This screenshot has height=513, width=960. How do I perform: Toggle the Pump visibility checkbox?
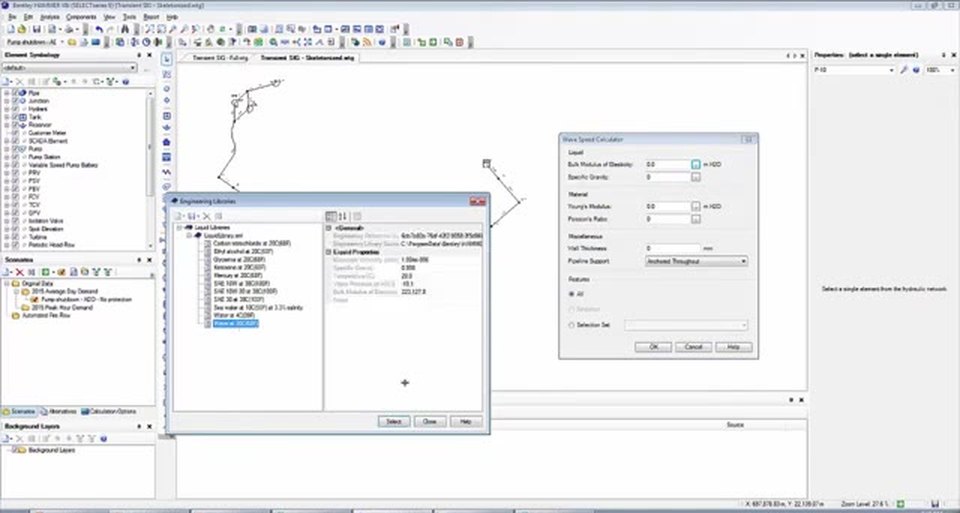coord(16,149)
